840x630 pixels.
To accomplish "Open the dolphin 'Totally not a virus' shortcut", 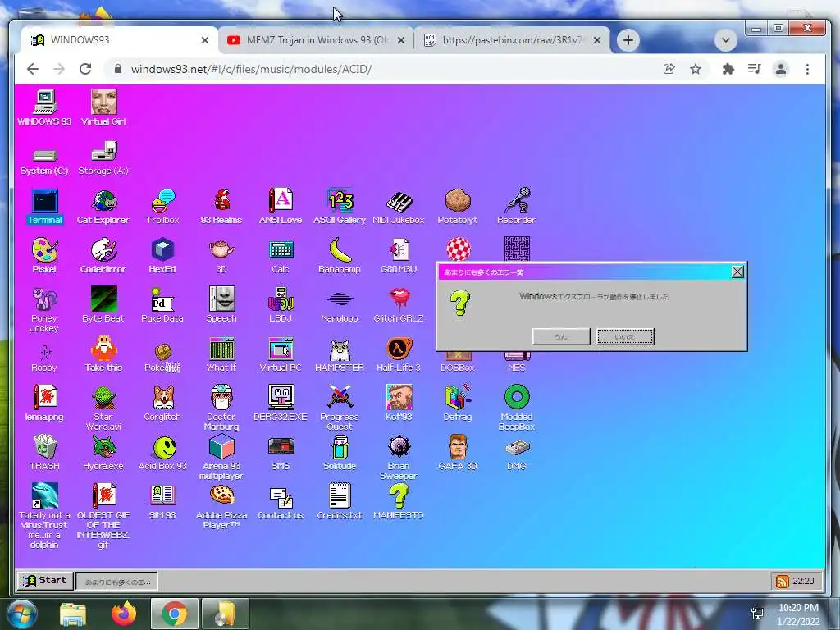I will click(x=44, y=515).
